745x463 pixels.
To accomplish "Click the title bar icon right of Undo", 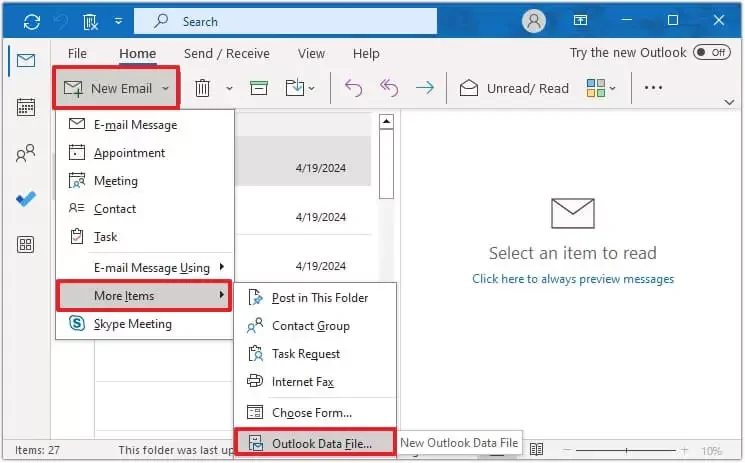I will pyautogui.click(x=90, y=21).
